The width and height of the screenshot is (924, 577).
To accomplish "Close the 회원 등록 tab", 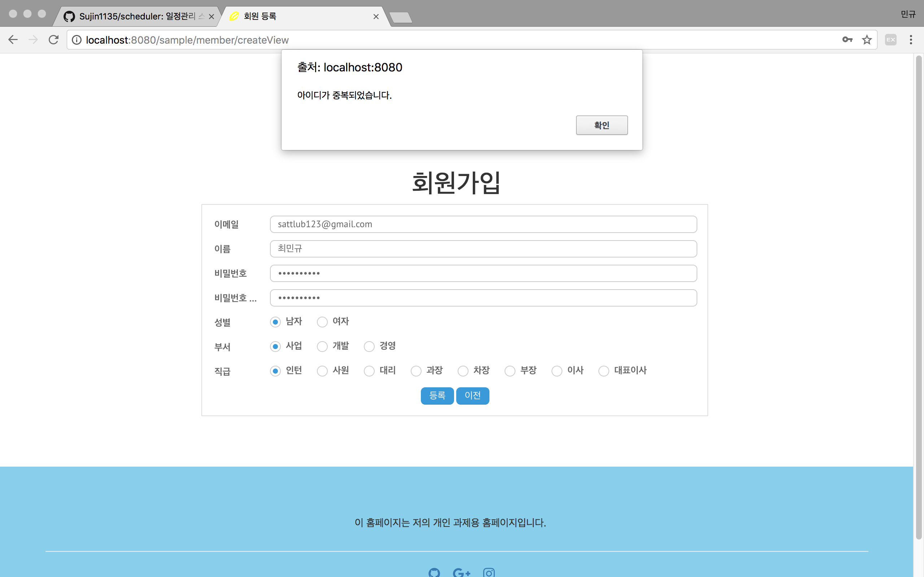I will point(376,17).
